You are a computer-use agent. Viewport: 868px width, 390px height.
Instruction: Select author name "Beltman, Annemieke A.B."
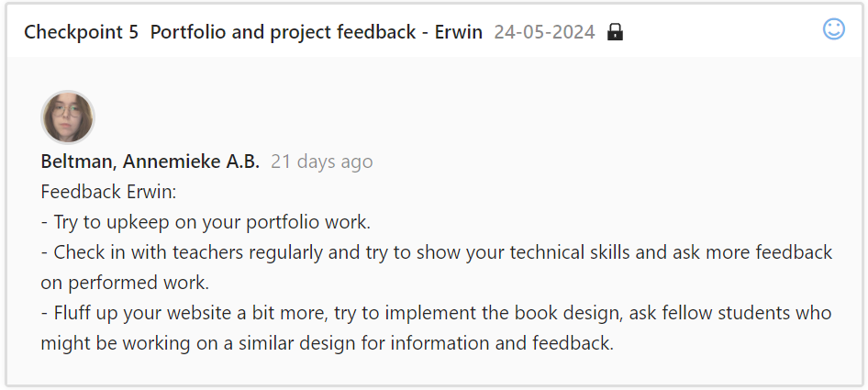click(x=150, y=162)
